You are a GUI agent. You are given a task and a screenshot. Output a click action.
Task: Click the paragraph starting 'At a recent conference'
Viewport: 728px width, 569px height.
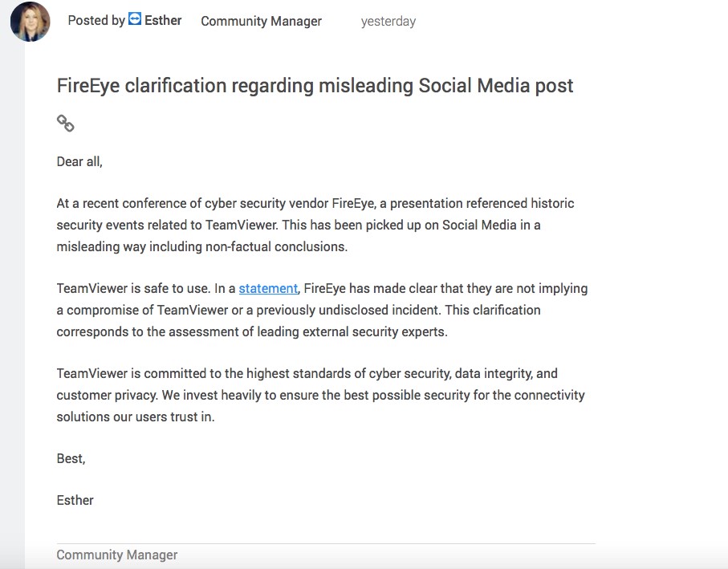click(315, 225)
